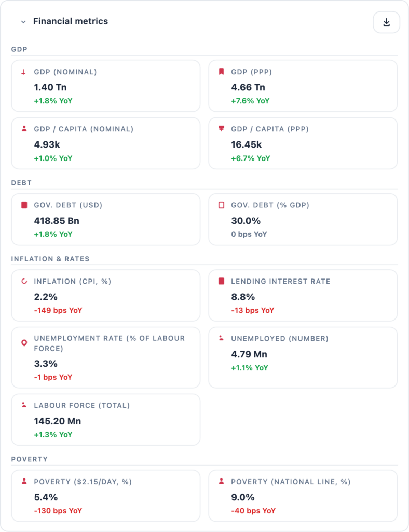Click the Inflation (CPI, %) circle icon
The height and width of the screenshot is (532, 409).
coord(23,282)
